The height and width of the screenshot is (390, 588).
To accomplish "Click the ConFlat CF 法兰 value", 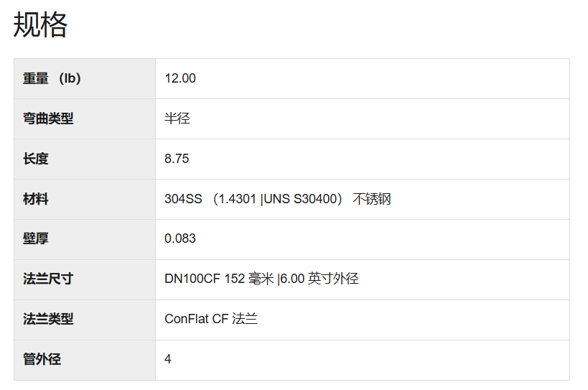I will tap(211, 319).
